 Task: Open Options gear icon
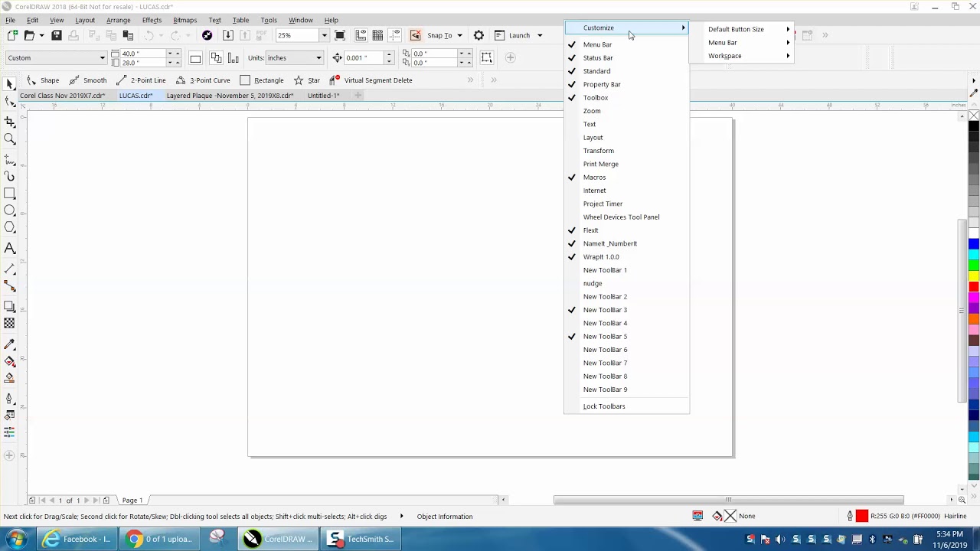click(479, 35)
